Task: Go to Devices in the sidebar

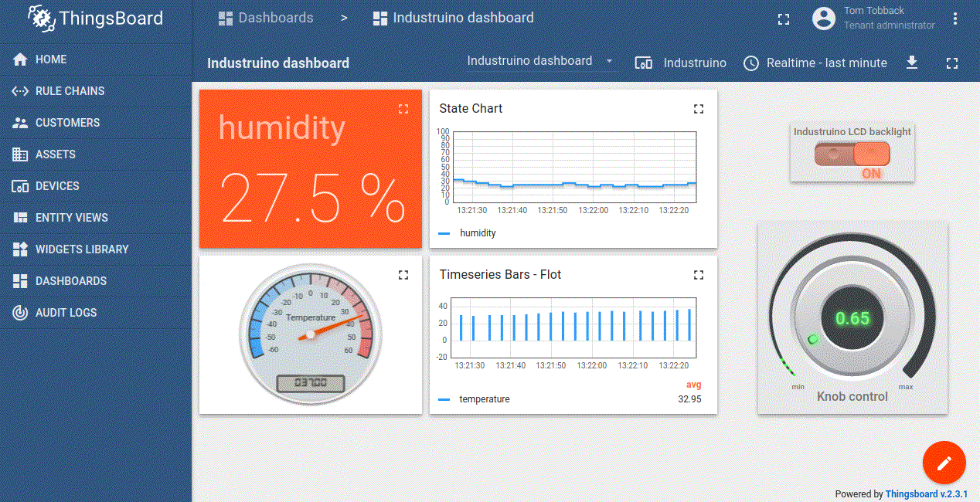Action: [x=57, y=186]
